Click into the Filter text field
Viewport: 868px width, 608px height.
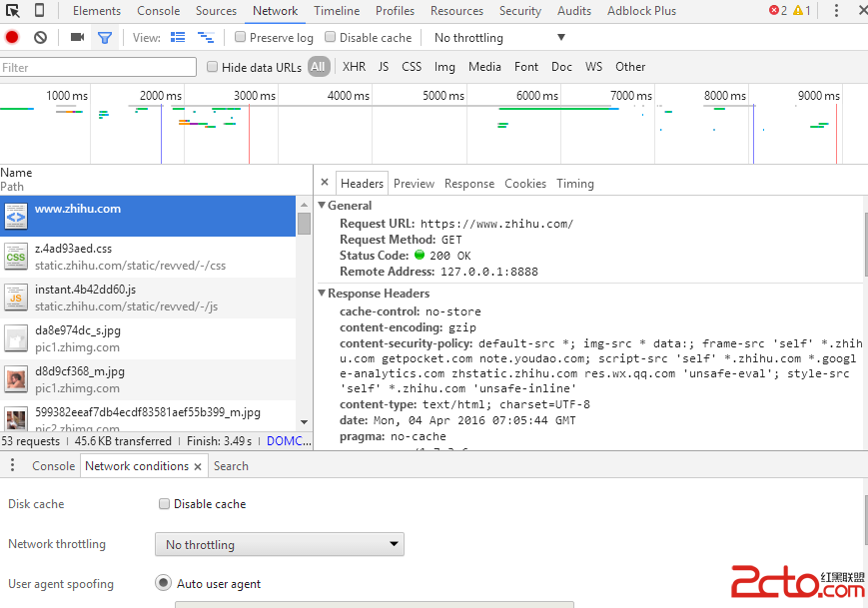pyautogui.click(x=98, y=67)
